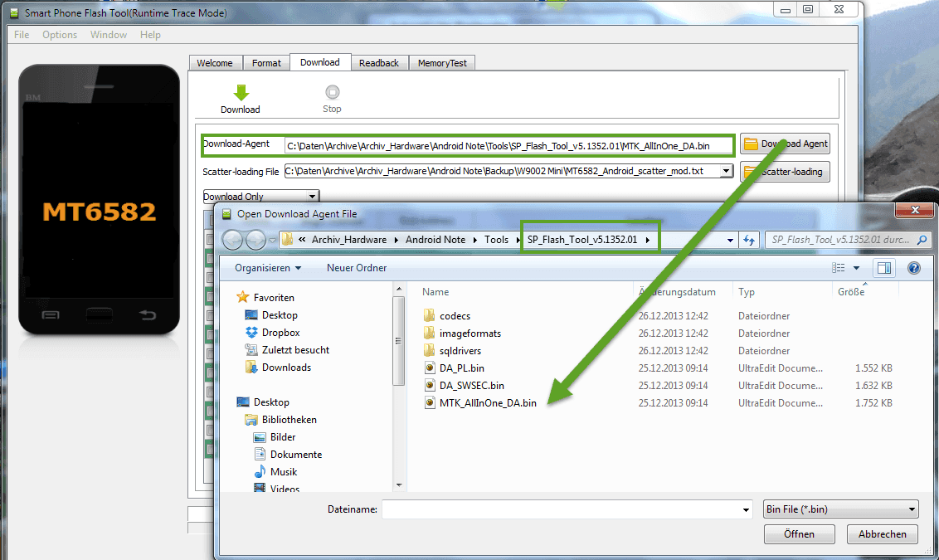Click the Bibliotheken library icon
This screenshot has height=560, width=939.
pyautogui.click(x=251, y=419)
